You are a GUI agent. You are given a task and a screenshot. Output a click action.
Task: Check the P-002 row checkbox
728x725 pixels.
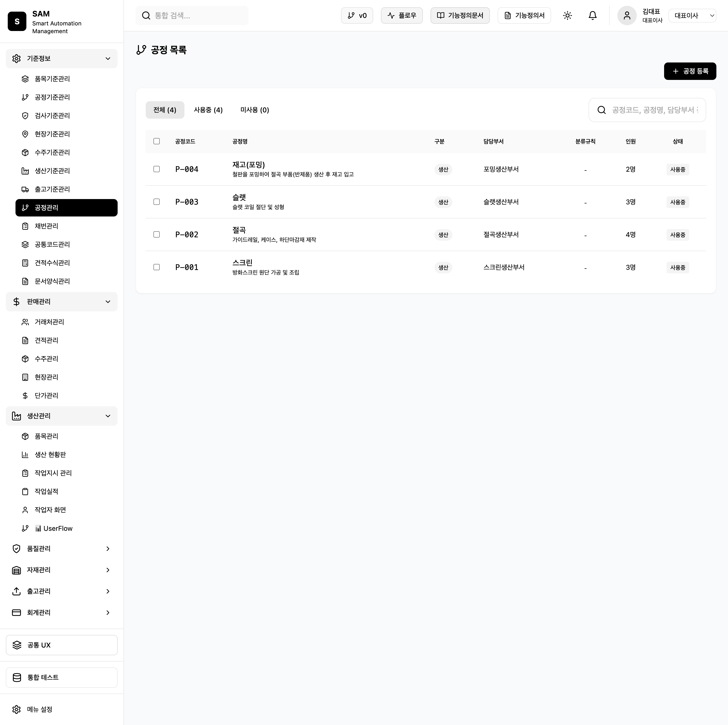[x=156, y=234]
